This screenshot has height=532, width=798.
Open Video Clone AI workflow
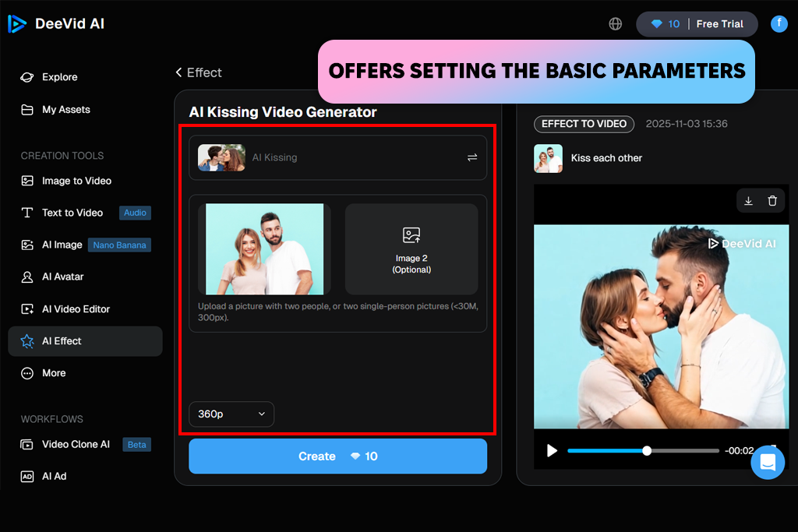pyautogui.click(x=76, y=445)
